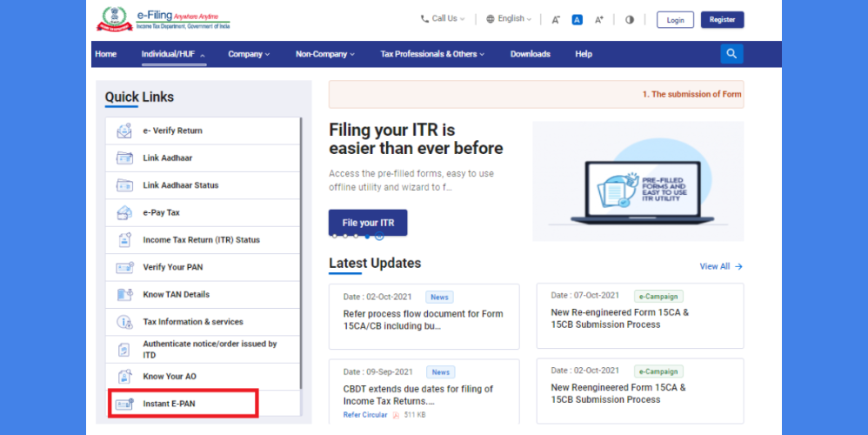The width and height of the screenshot is (868, 435).
Task: Click the globe icon beside English
Action: [x=491, y=19]
